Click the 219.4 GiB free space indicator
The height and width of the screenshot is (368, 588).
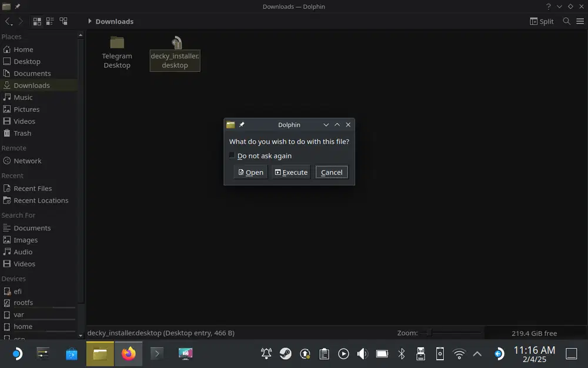click(534, 333)
